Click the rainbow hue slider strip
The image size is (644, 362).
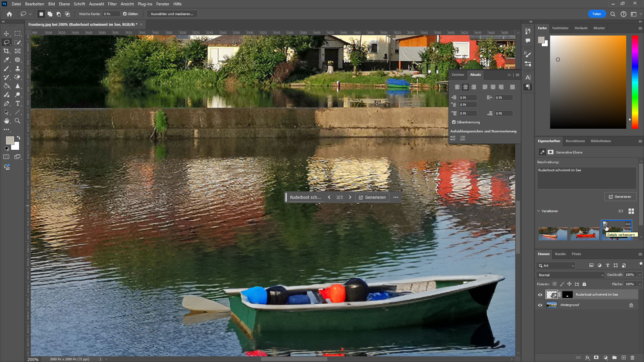(x=635, y=82)
